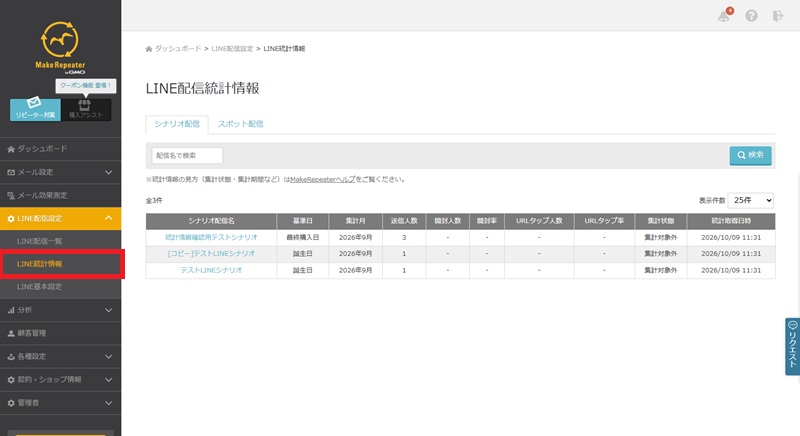
Task: Switch to the スポット配信 tab
Action: coord(240,124)
